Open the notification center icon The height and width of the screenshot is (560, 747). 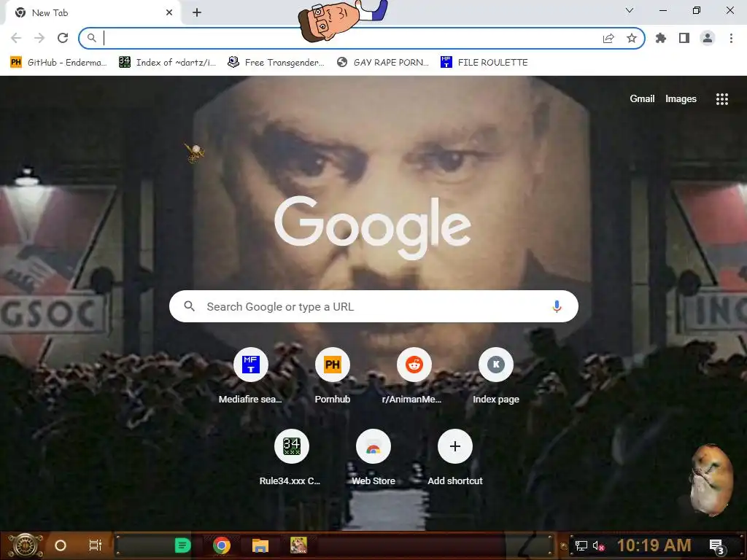717,546
